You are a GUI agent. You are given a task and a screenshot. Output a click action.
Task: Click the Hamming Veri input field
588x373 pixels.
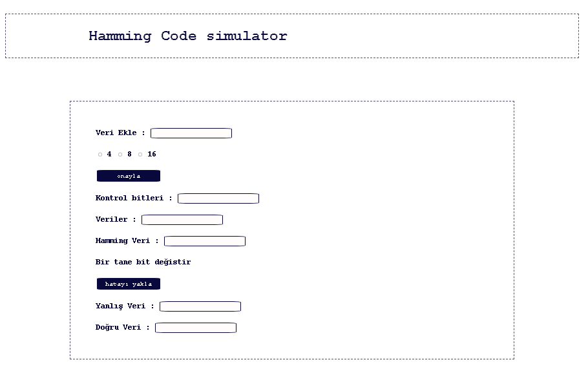pos(204,240)
